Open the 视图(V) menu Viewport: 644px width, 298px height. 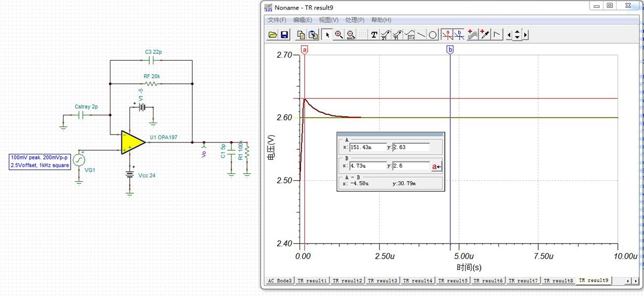329,20
